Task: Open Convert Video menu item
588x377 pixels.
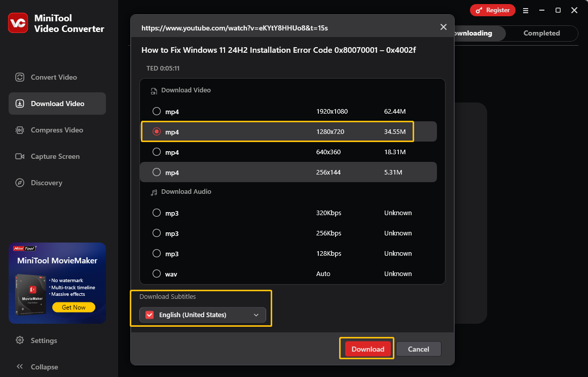Action: click(x=57, y=77)
